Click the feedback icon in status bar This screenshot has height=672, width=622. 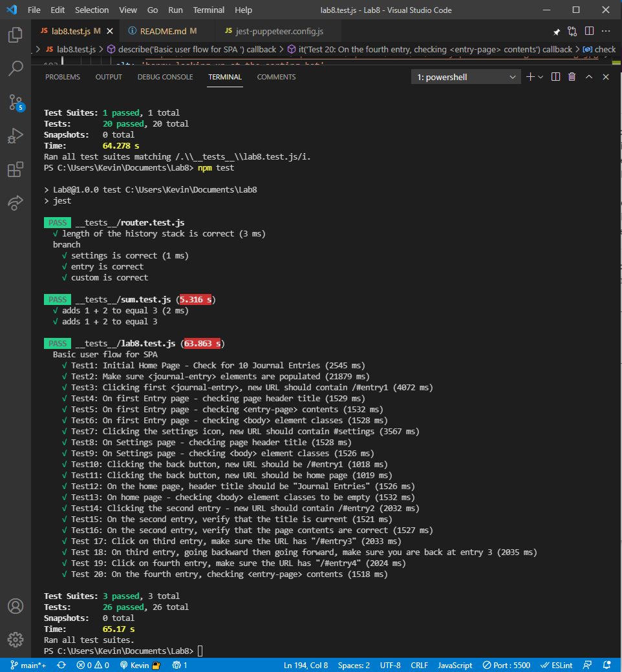[x=587, y=665]
